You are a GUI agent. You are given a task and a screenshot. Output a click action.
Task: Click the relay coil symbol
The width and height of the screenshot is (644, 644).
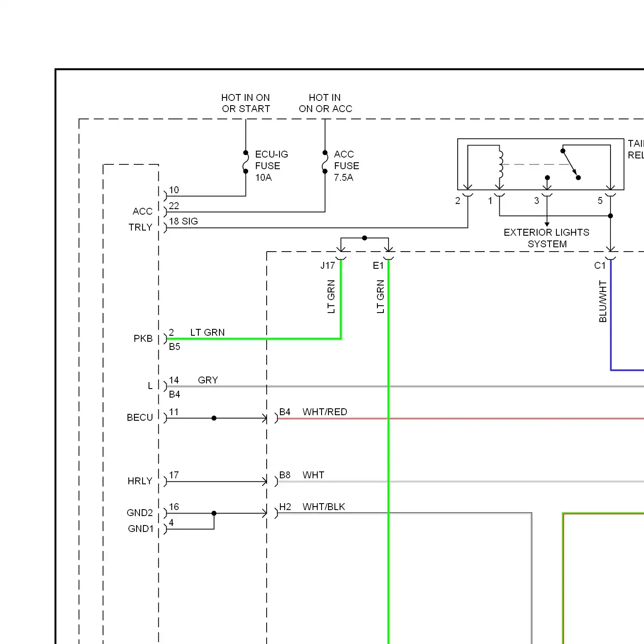500,164
